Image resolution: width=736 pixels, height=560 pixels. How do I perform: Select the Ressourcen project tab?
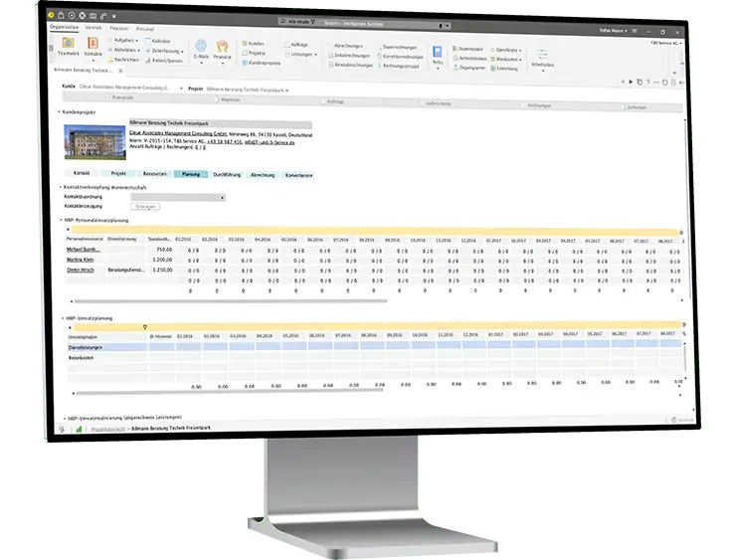coord(154,173)
